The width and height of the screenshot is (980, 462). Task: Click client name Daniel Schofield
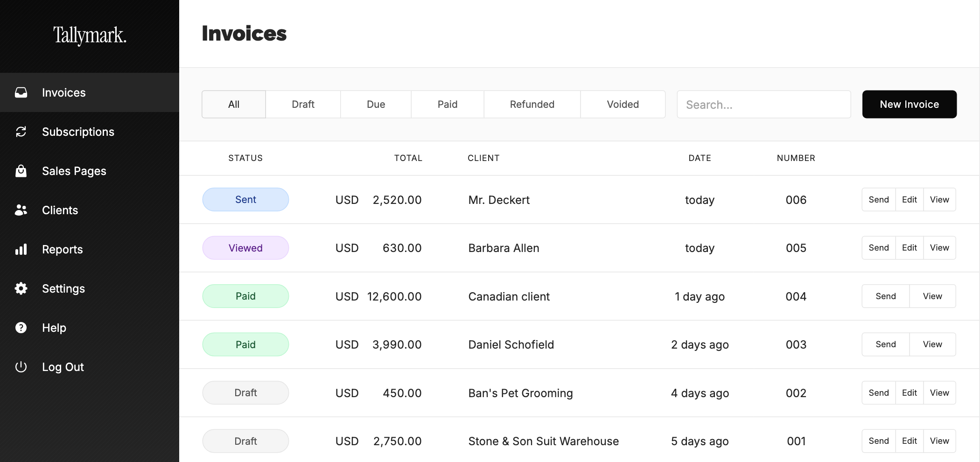click(511, 344)
